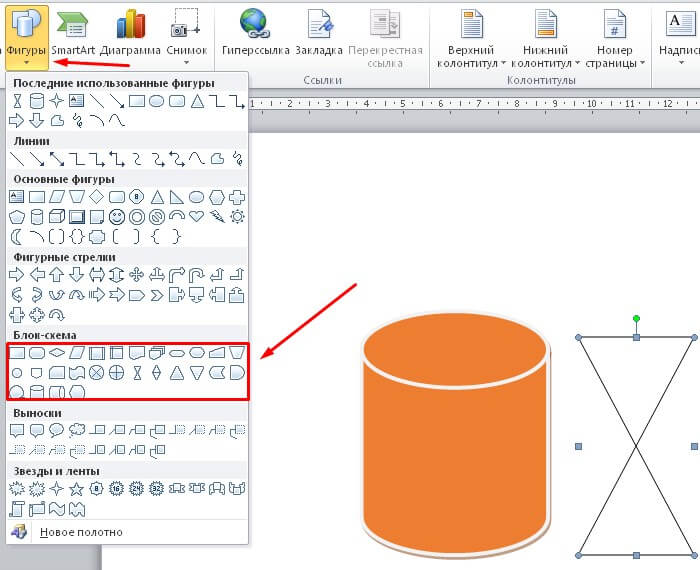Select the rectangular callout in Выноски

(17, 431)
